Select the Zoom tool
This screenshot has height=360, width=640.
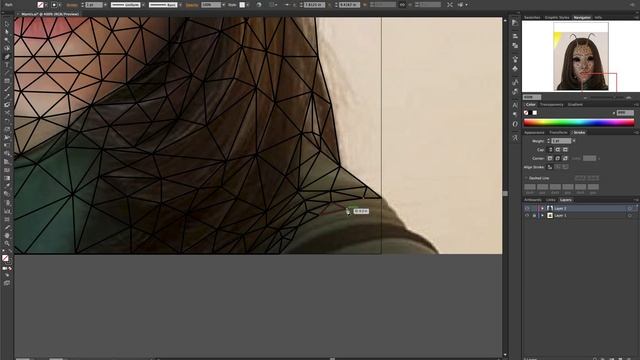[x=7, y=244]
